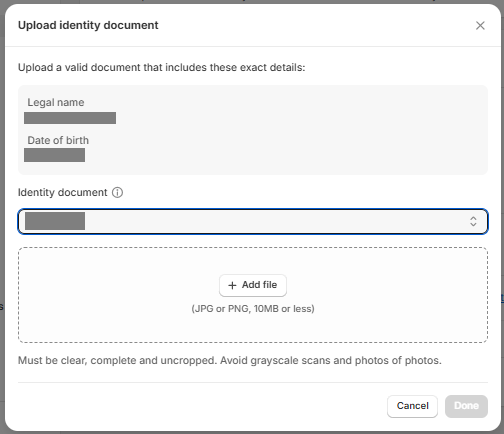Screen dimensions: 504x434
Task: Click the Done button
Action: click(x=466, y=406)
